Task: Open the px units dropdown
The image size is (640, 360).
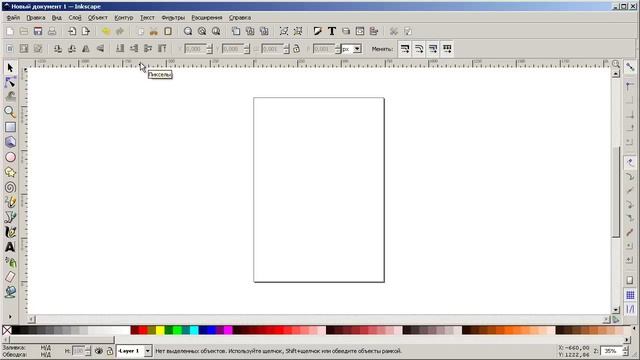Action: click(x=357, y=49)
